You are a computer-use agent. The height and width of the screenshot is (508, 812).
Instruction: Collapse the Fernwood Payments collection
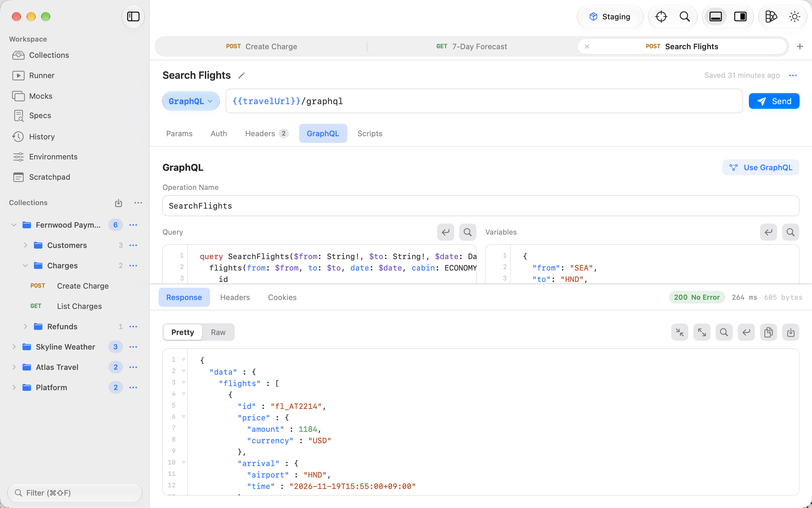(14, 225)
